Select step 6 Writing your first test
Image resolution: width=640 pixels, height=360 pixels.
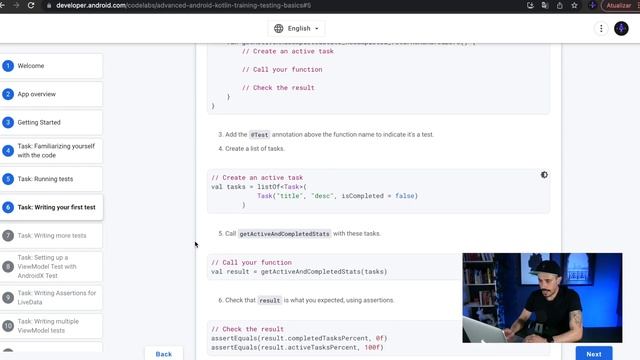[51, 207]
